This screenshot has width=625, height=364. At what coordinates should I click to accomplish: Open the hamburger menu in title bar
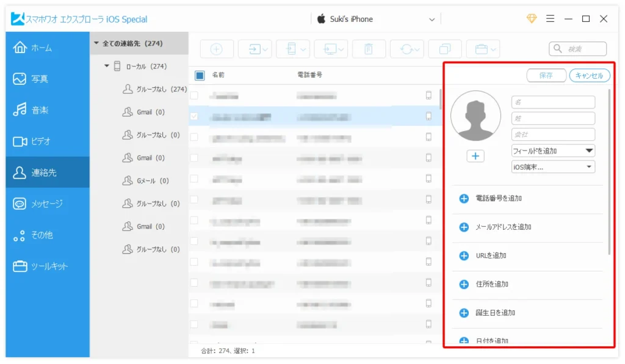pos(550,19)
